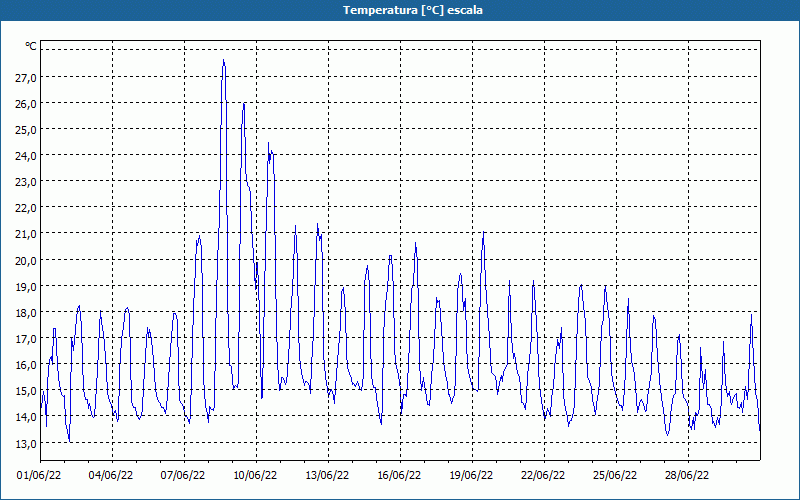Select the 16,0 y-axis label
The image size is (800, 500).
[x=26, y=364]
